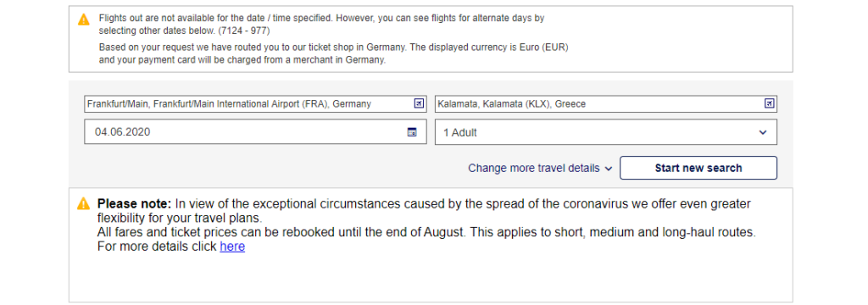This screenshot has width=868, height=305.
Task: Open the airport picker icon for Frankfurt origin
Action: pyautogui.click(x=419, y=103)
